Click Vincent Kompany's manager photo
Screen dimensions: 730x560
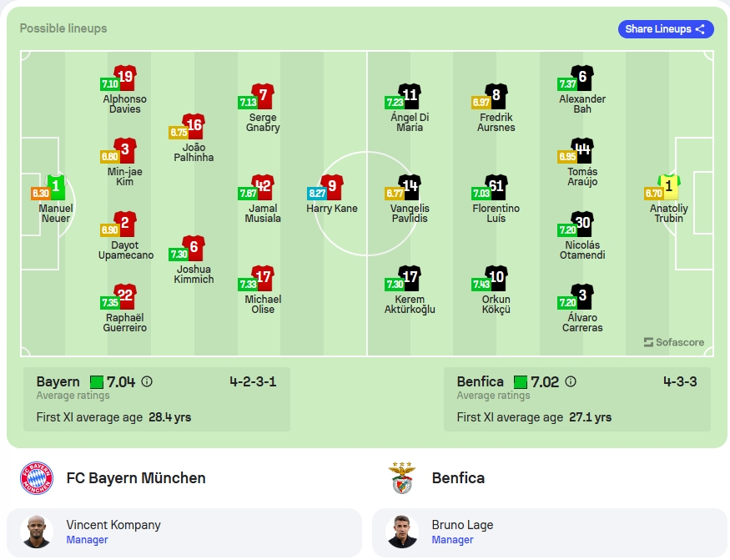tap(37, 532)
